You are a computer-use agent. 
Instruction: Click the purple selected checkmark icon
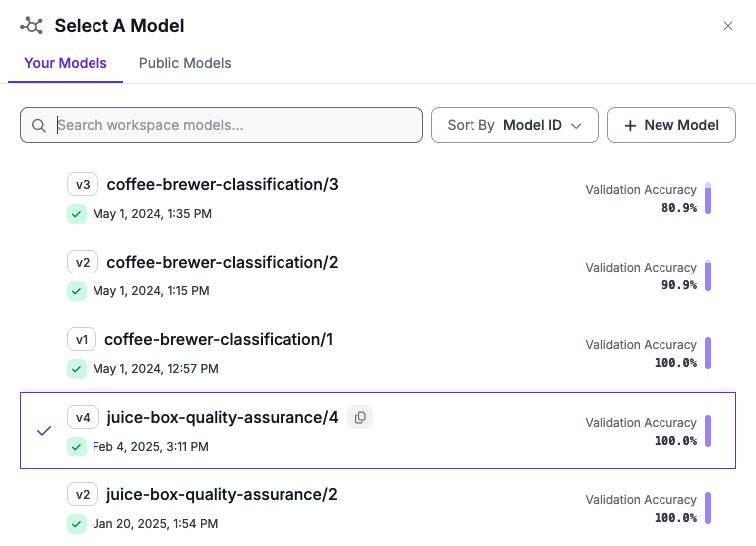click(44, 431)
